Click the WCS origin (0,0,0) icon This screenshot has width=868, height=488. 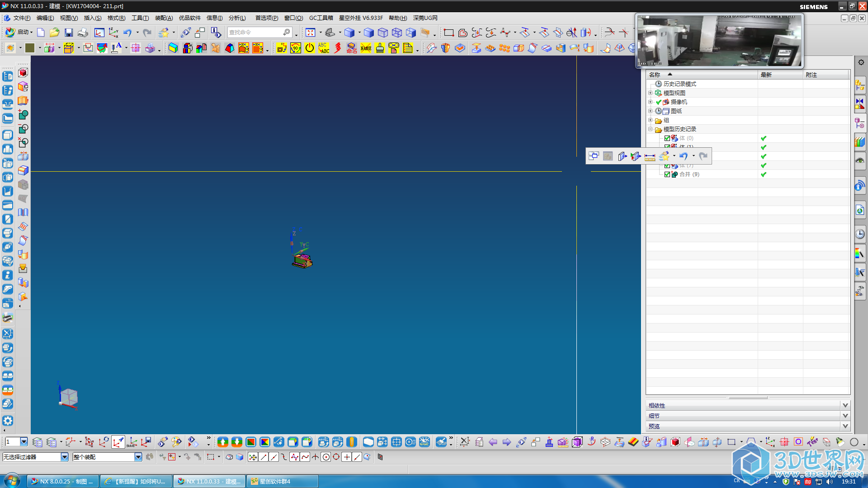[x=132, y=442]
